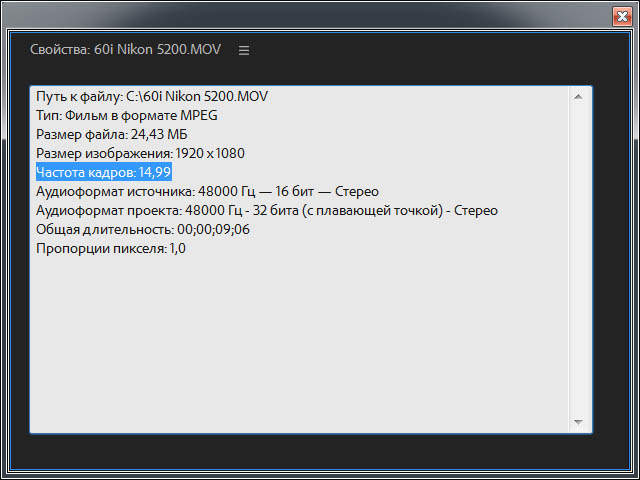Click 'Размер изображения: 1920 x 1080'

coord(140,153)
